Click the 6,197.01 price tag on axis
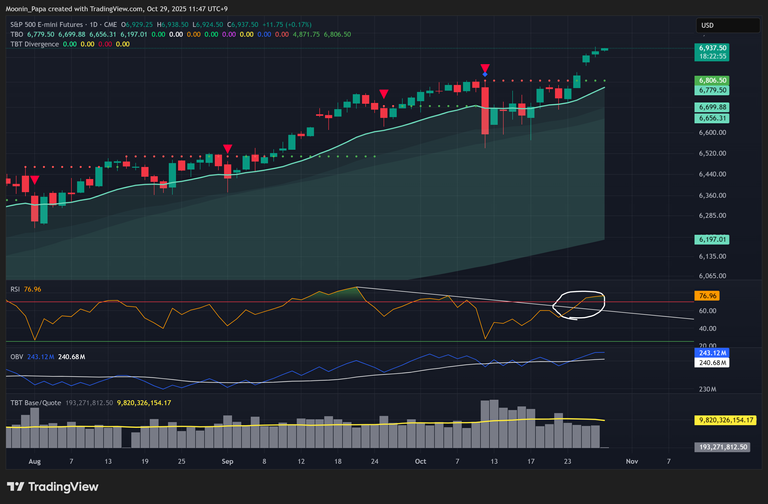Screen dimensions: 768x504 (x=713, y=240)
